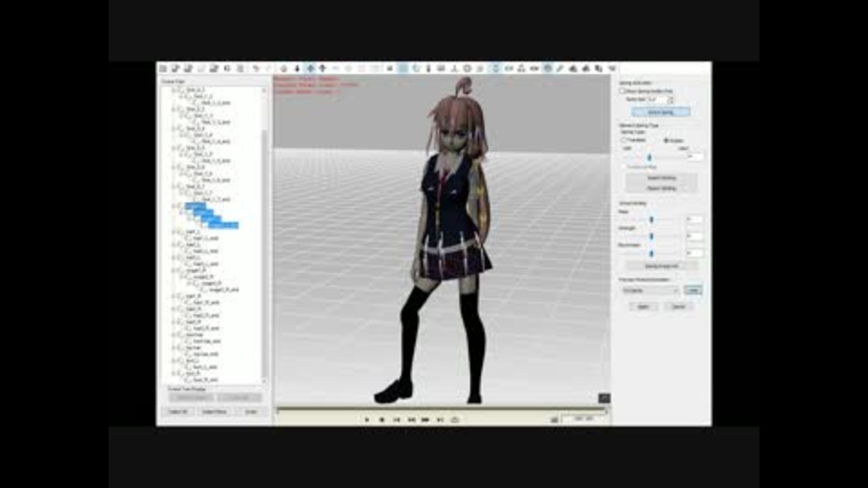Click the last icon in the top toolbar
The width and height of the screenshot is (868, 488).
(x=612, y=68)
